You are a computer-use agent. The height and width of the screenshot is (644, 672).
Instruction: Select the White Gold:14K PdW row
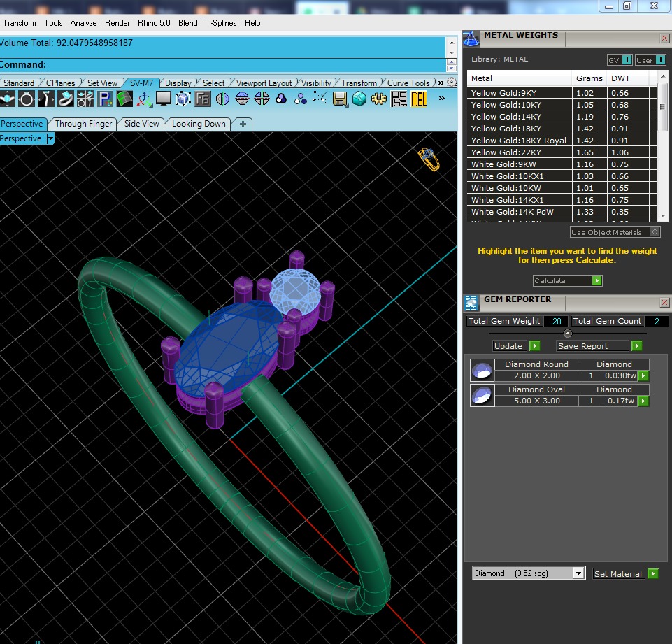pyautogui.click(x=562, y=212)
